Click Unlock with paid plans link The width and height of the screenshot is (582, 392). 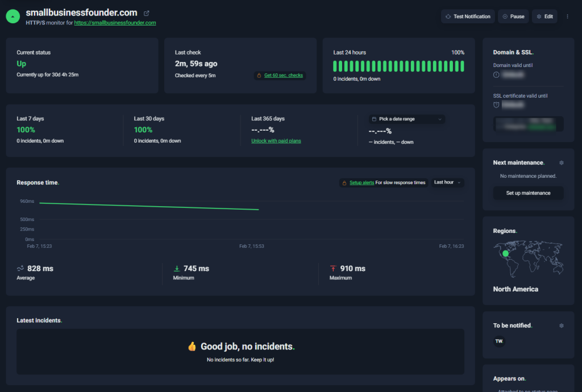coord(276,141)
